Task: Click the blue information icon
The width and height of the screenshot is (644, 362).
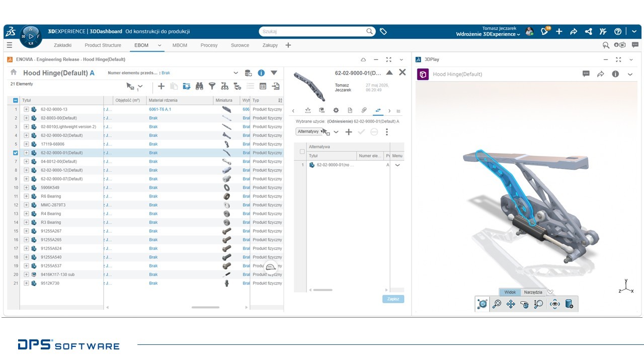Action: tap(261, 73)
